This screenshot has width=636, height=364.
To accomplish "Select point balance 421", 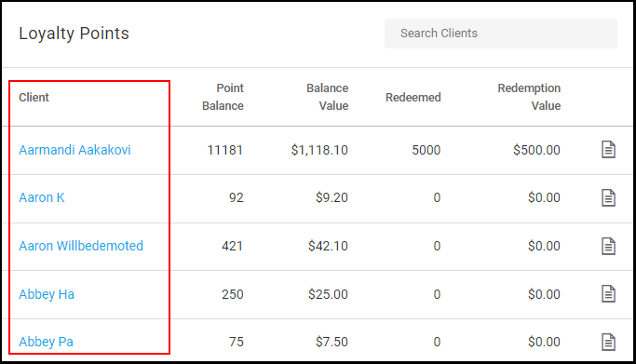I will click(x=232, y=246).
